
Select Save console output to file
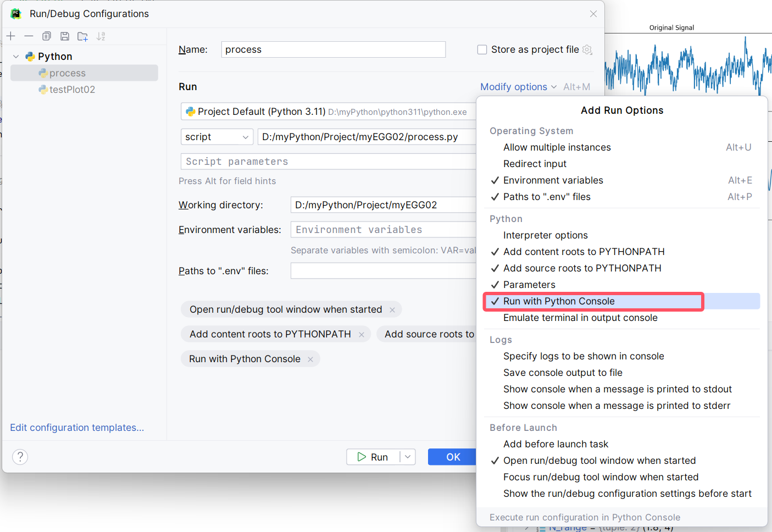coord(622,373)
